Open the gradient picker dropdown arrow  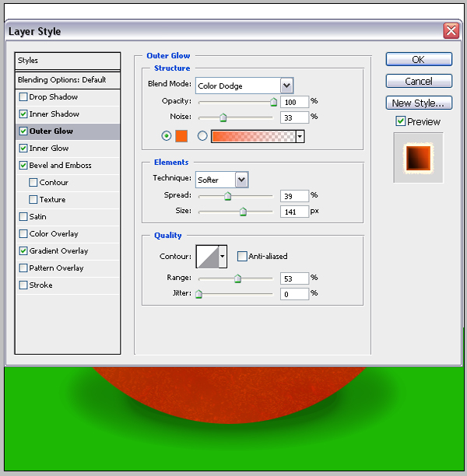(300, 136)
